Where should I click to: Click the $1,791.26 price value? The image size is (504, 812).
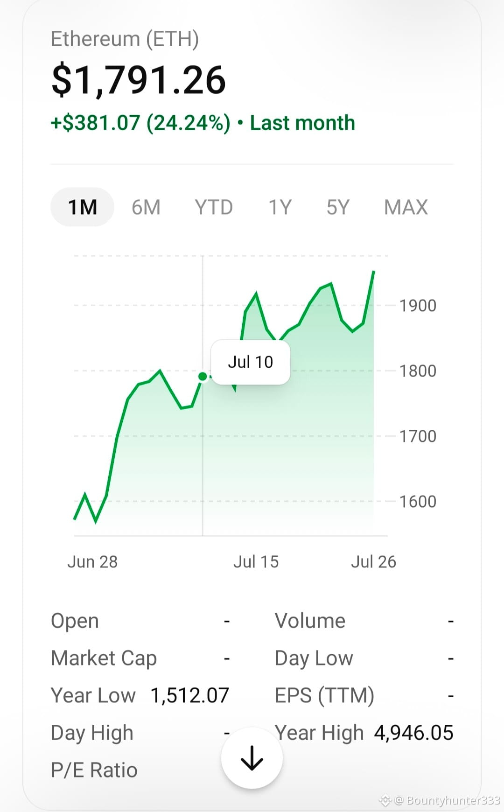point(139,80)
